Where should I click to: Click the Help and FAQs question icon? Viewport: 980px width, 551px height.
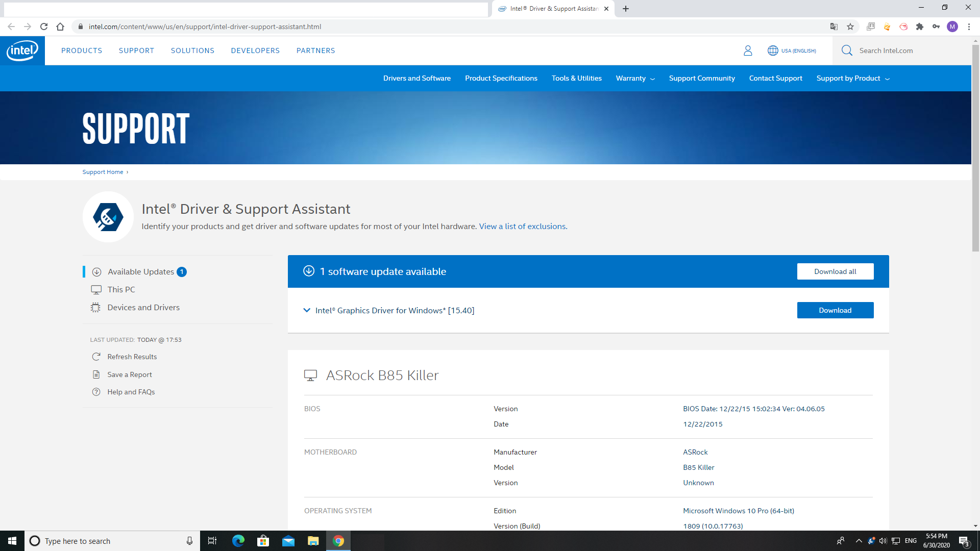point(96,392)
